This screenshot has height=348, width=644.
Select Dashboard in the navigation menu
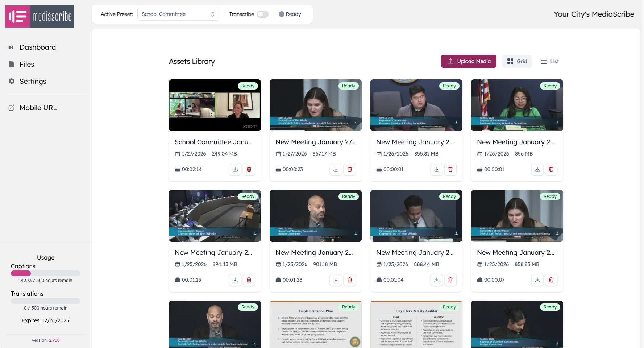pos(37,47)
